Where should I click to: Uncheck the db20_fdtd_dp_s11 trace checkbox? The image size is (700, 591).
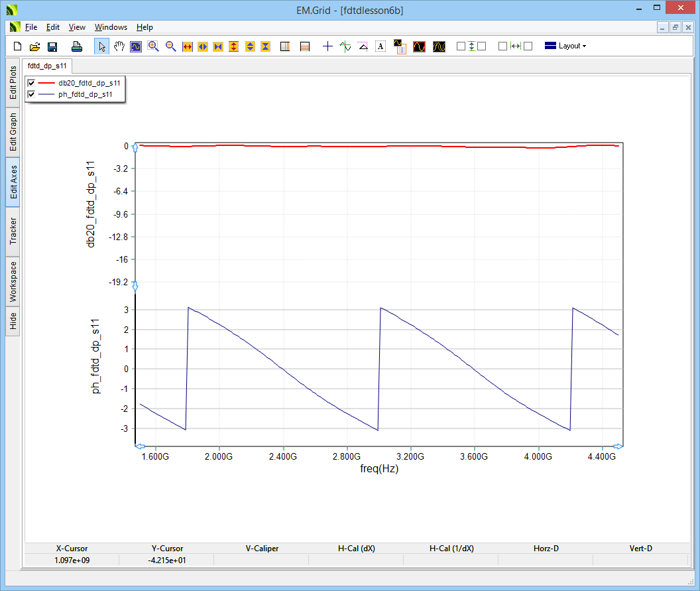click(31, 83)
